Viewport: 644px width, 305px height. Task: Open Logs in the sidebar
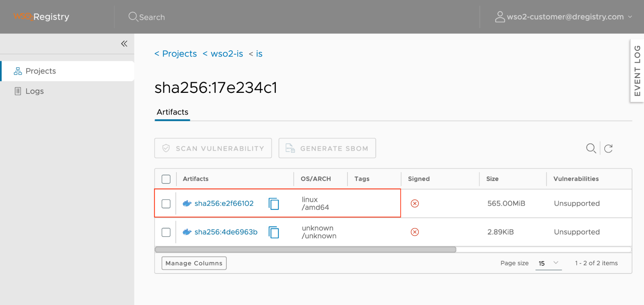coord(34,91)
